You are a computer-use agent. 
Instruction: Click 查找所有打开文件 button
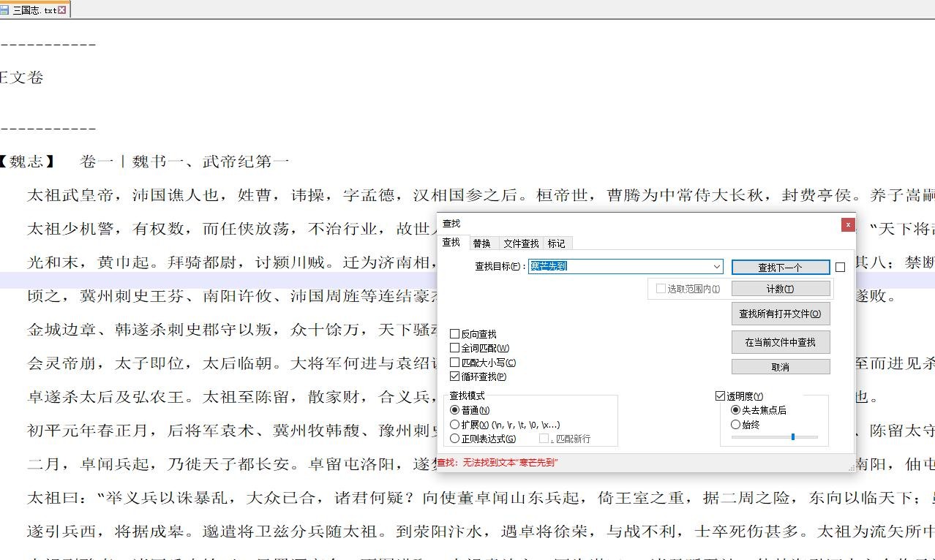pyautogui.click(x=780, y=314)
